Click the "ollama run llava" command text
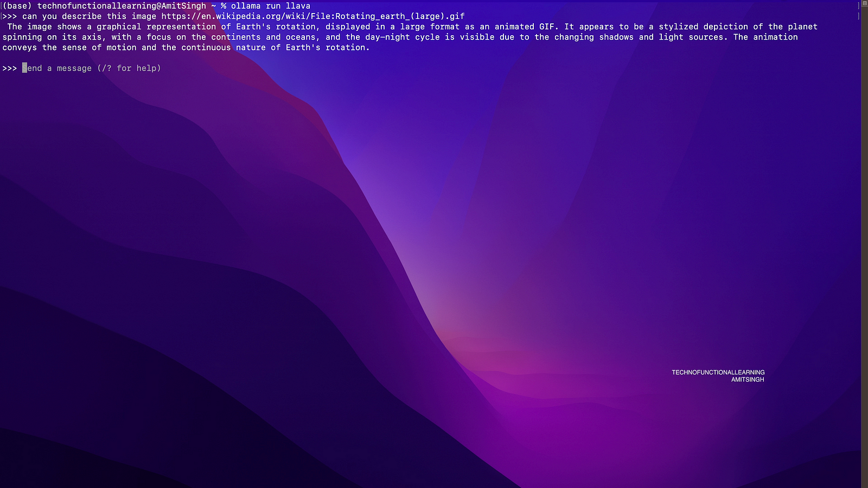The height and width of the screenshot is (488, 868). point(271,6)
